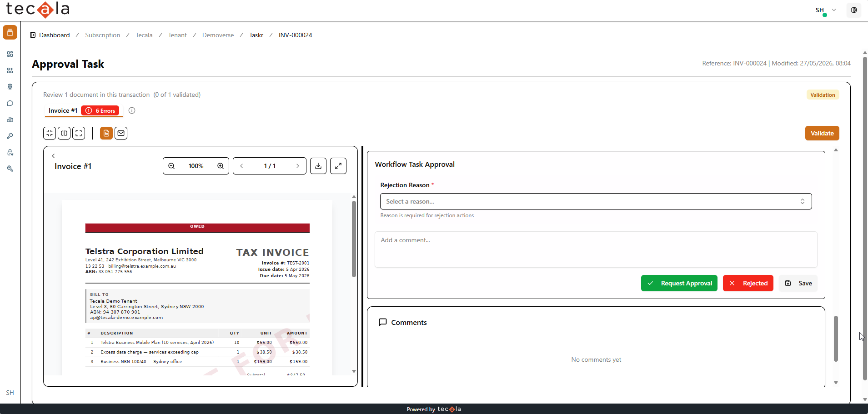
Task: Click the right panel scrollbar thumb
Action: tap(836, 339)
